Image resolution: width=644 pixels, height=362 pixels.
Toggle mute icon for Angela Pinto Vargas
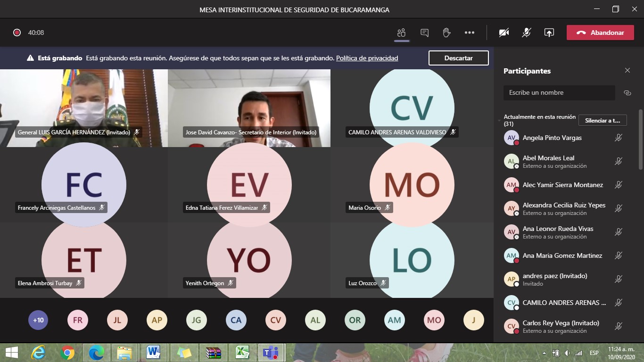tap(619, 138)
